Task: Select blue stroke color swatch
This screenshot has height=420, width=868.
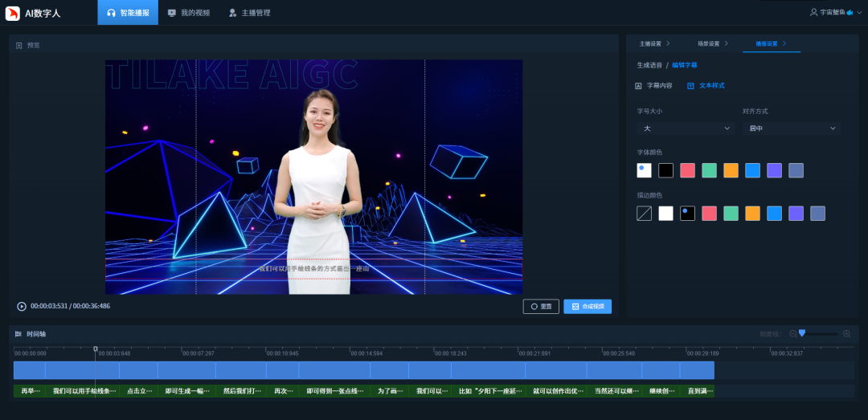Action: [x=775, y=214]
